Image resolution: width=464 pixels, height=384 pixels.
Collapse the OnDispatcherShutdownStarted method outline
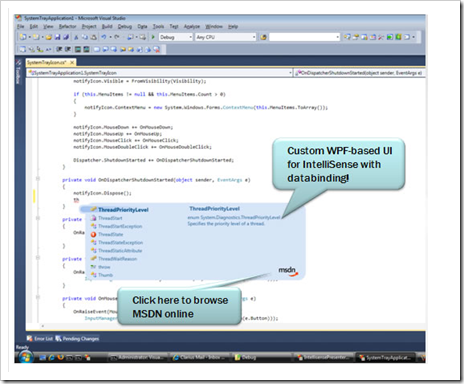point(38,179)
